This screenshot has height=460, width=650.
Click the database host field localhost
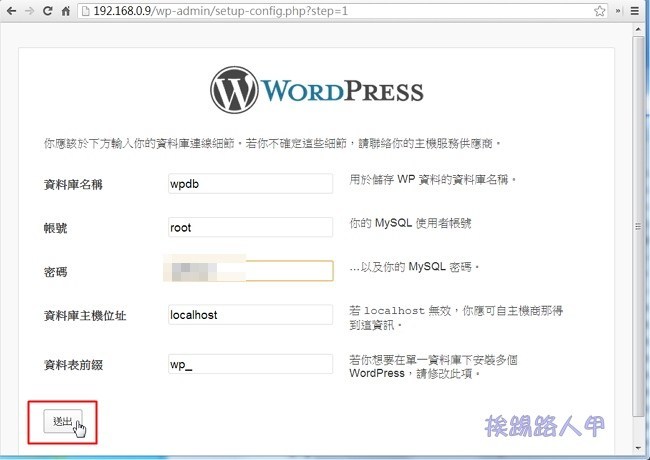coord(250,315)
